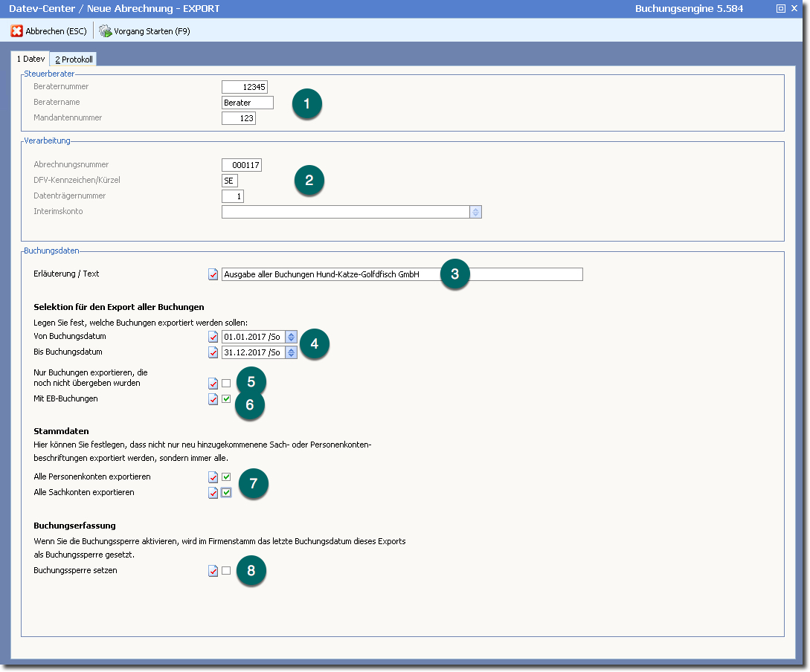Click the preset icon beside Buchungssperre setzen
The height and width of the screenshot is (672, 810).
tap(213, 571)
